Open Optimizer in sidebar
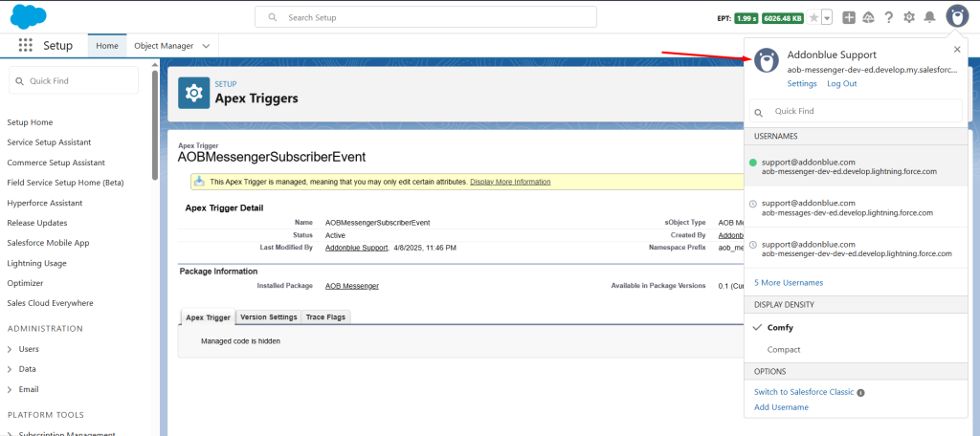 (x=25, y=283)
